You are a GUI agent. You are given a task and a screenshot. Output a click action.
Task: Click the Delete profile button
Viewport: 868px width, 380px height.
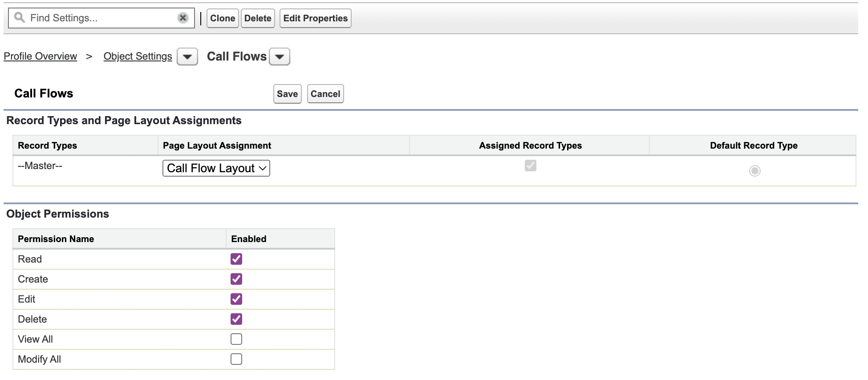coord(258,18)
